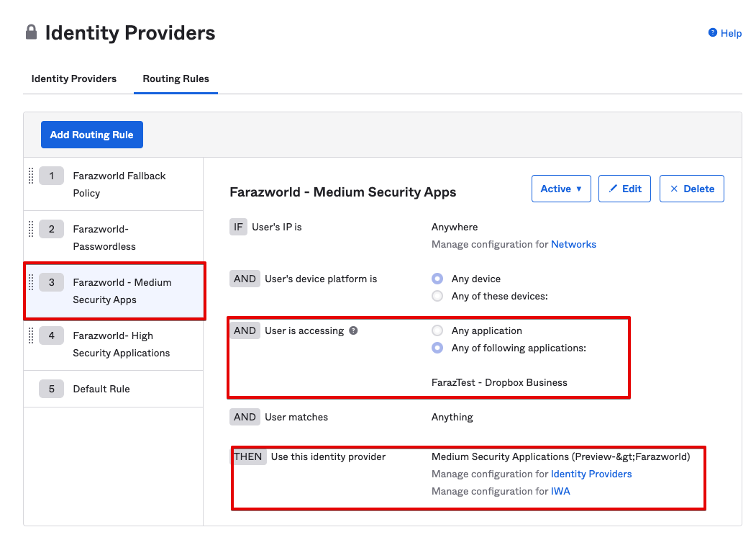This screenshot has height=545, width=756.
Task: Click the padlock icon beside Identity Providers title
Action: click(31, 32)
